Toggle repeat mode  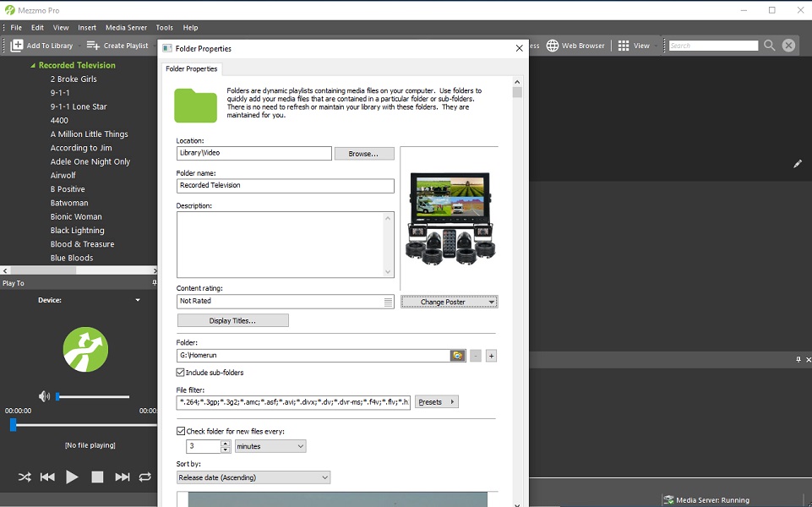(x=145, y=477)
